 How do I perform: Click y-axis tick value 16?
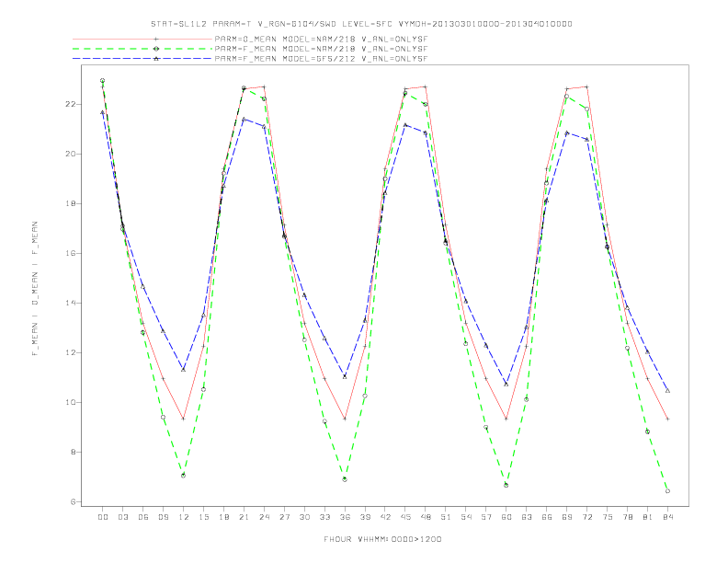[x=70, y=253]
